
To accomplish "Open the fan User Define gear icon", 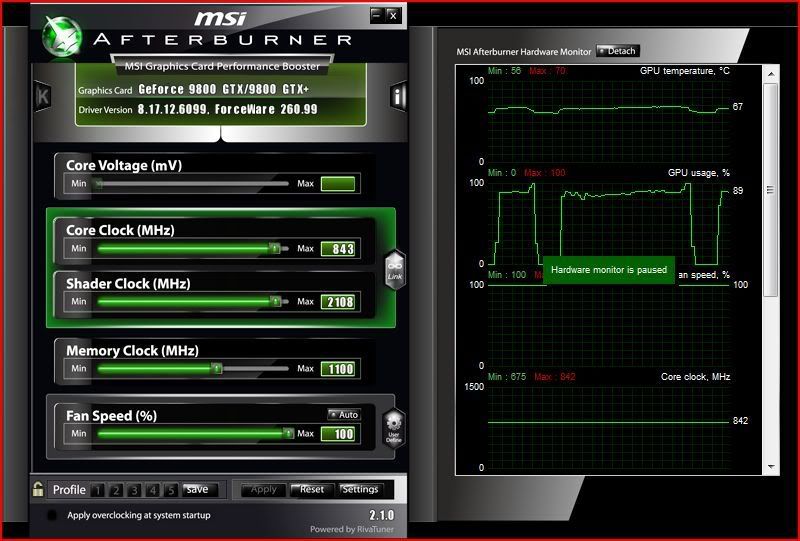I will [x=394, y=429].
